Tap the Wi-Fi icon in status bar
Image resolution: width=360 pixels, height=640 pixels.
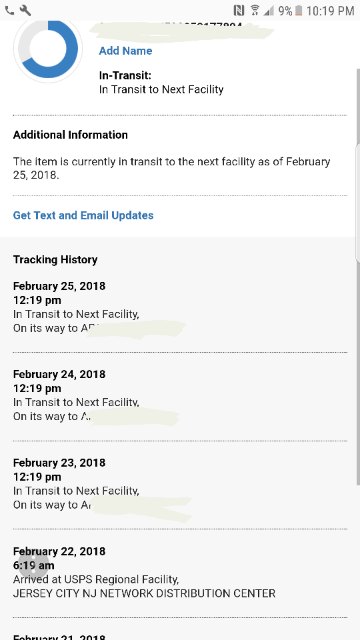[x=255, y=11]
